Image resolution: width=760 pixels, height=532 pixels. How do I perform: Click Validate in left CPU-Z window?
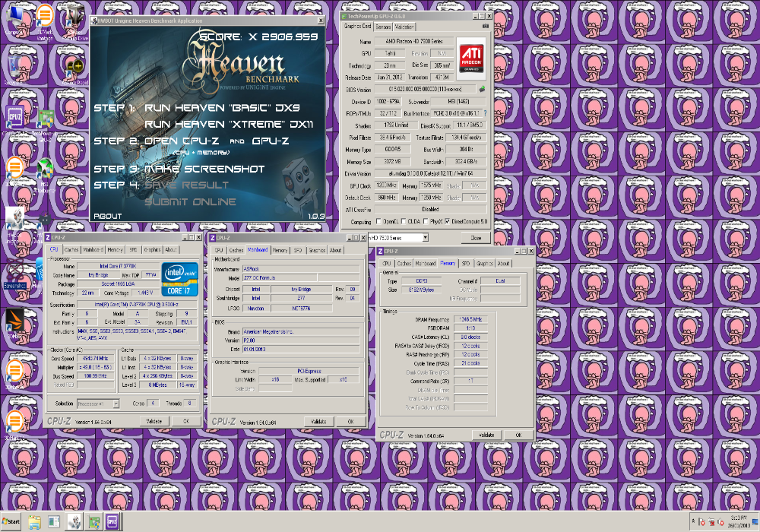coord(154,421)
